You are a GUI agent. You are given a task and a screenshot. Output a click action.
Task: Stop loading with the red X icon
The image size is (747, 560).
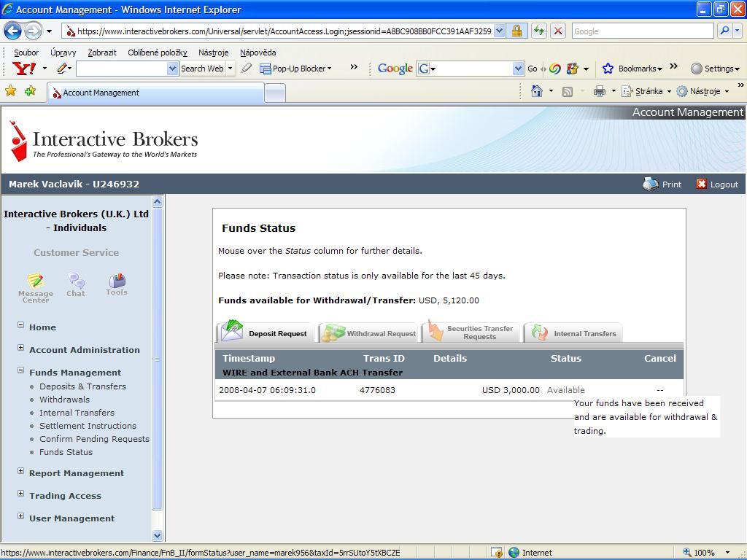pyautogui.click(x=558, y=31)
